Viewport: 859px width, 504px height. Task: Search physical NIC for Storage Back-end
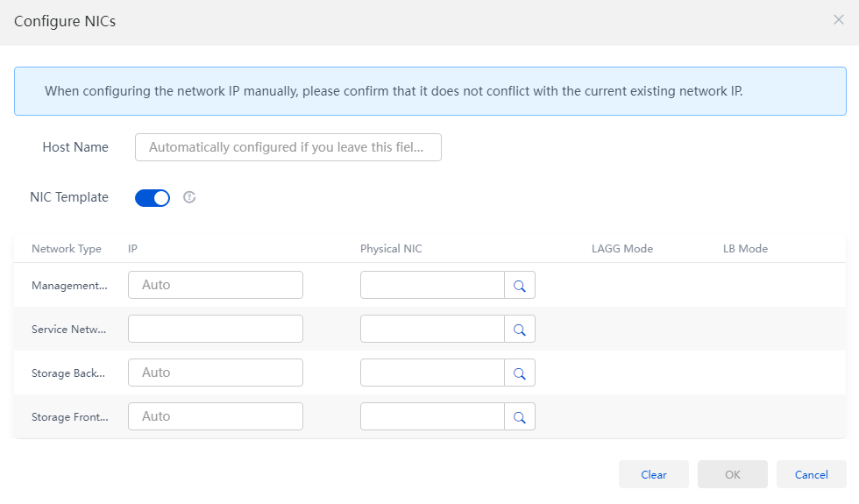pyautogui.click(x=519, y=373)
